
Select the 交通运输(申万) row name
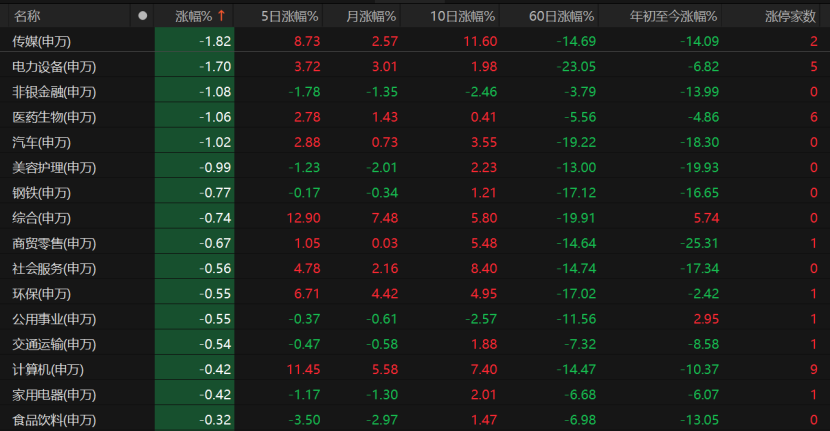click(54, 344)
